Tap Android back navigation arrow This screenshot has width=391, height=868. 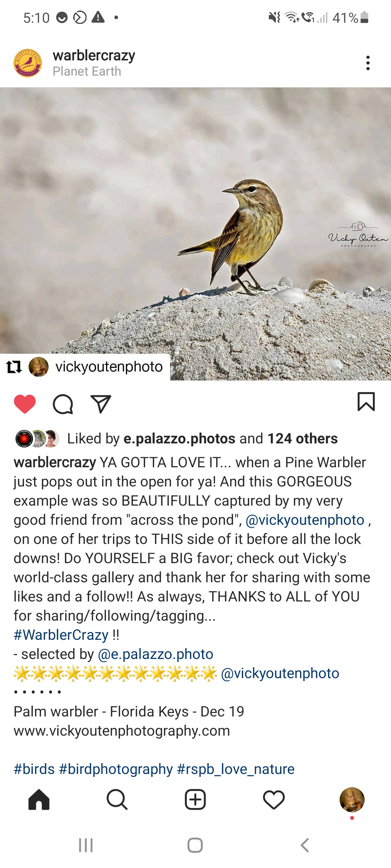point(305,845)
